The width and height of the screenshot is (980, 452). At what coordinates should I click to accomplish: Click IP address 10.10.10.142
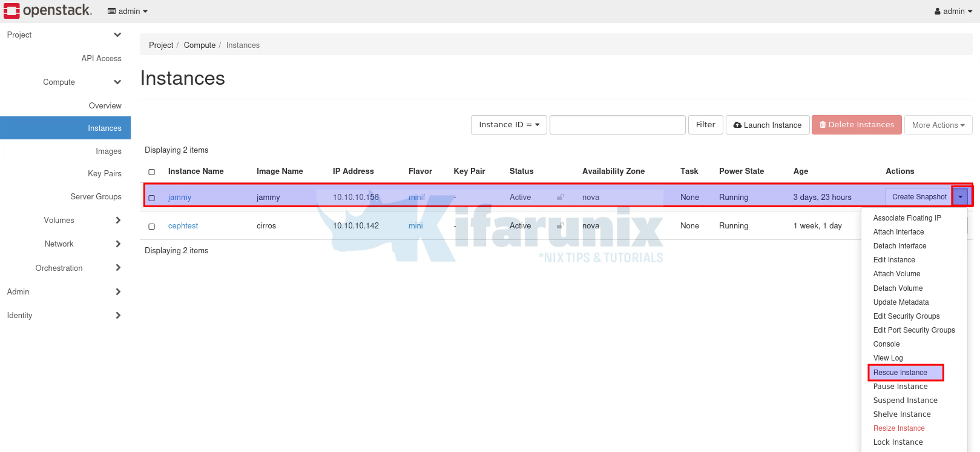click(356, 226)
